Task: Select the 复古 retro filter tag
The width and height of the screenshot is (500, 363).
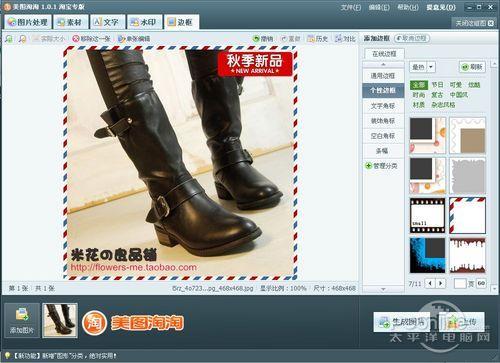Action: pyautogui.click(x=437, y=95)
